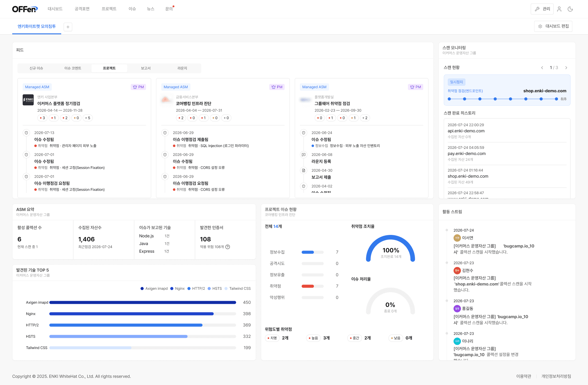588x385 pixels.
Task: Open 이용약관 footer link
Action: click(524, 376)
